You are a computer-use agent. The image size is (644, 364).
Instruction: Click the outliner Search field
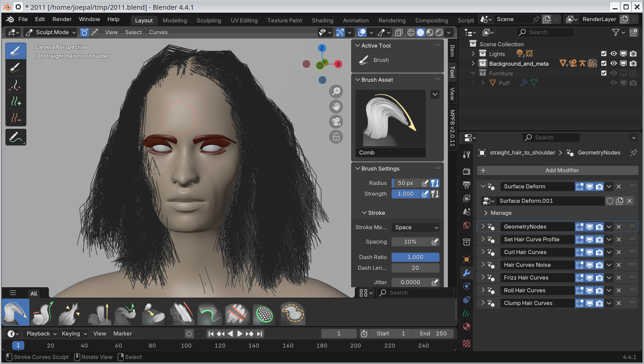coord(545,32)
